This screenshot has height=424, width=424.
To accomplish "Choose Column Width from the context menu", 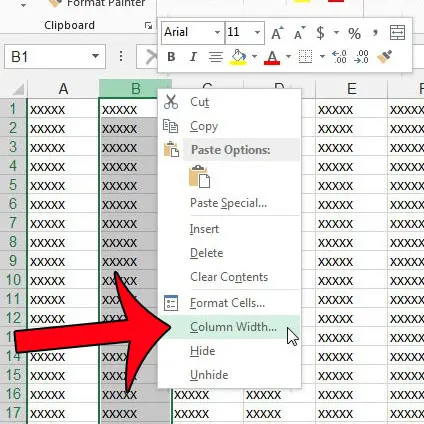I will [x=230, y=327].
